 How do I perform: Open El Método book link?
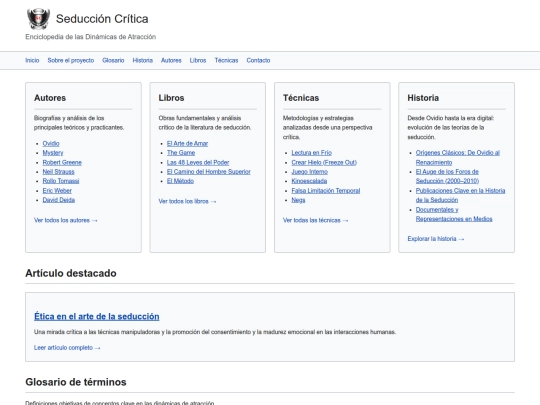tap(180, 181)
